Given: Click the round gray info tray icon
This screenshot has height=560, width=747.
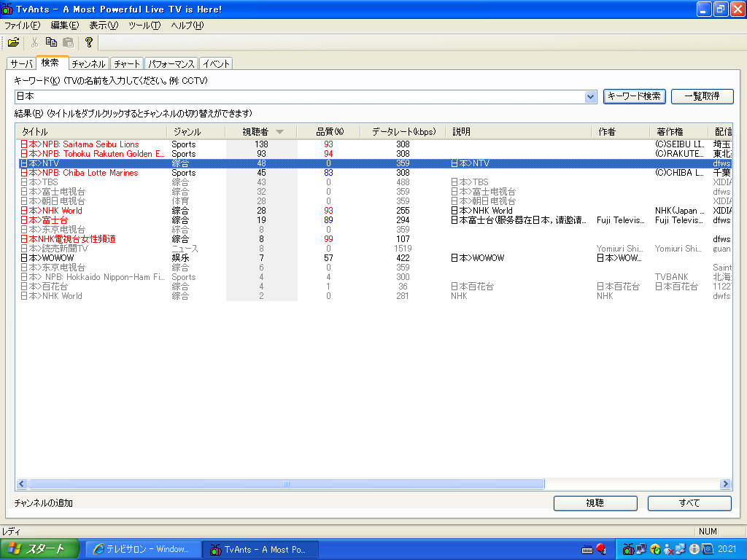Looking at the screenshot, I should [x=694, y=550].
